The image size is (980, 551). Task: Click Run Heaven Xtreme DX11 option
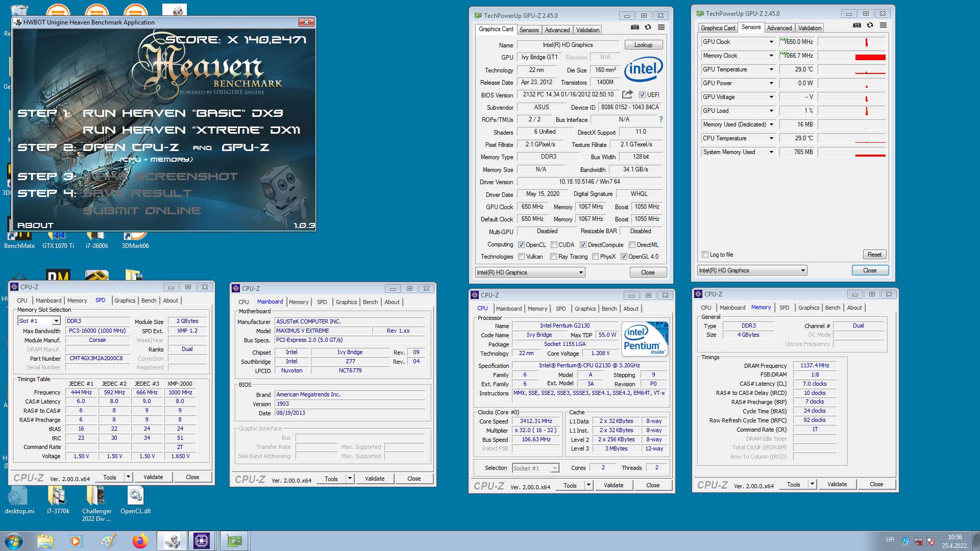[x=191, y=130]
